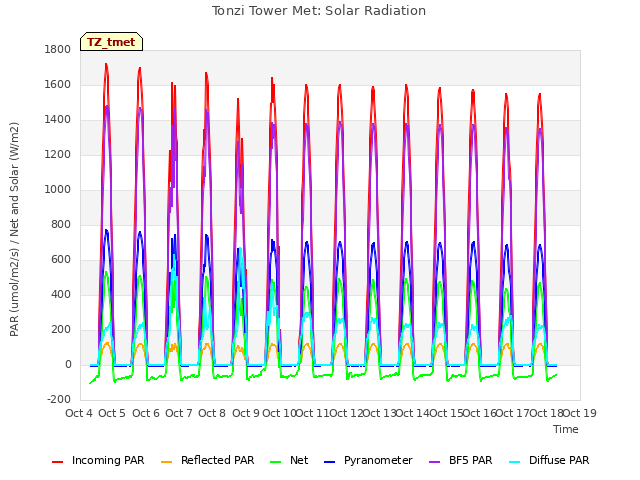Select the Incoming PAR legend label
Image resolution: width=640 pixels, height=480 pixels.
[108, 460]
